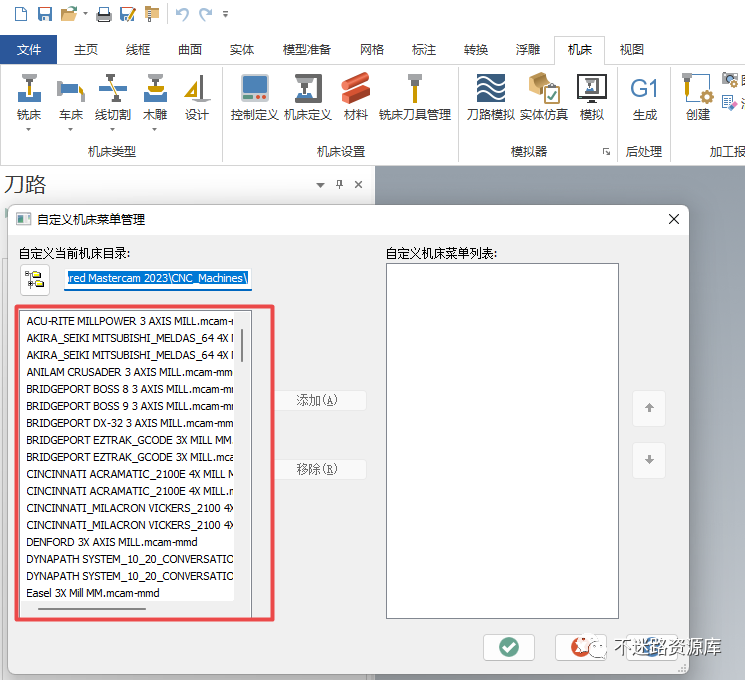Select BRIDGEPORT DX-32 3 AXIS MILL entry
The height and width of the screenshot is (680, 745).
(x=130, y=423)
